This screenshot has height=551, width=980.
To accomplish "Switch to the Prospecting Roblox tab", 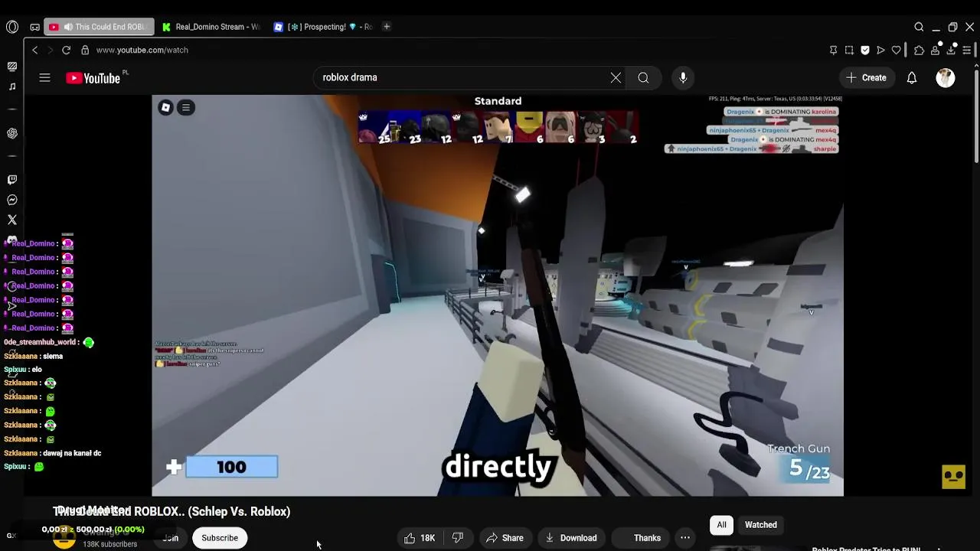I will click(x=323, y=27).
